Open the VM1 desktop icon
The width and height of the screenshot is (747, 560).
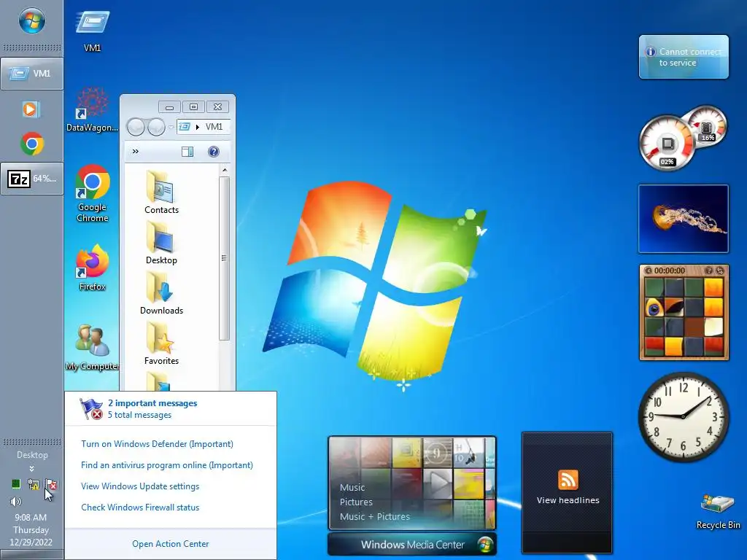click(93, 31)
